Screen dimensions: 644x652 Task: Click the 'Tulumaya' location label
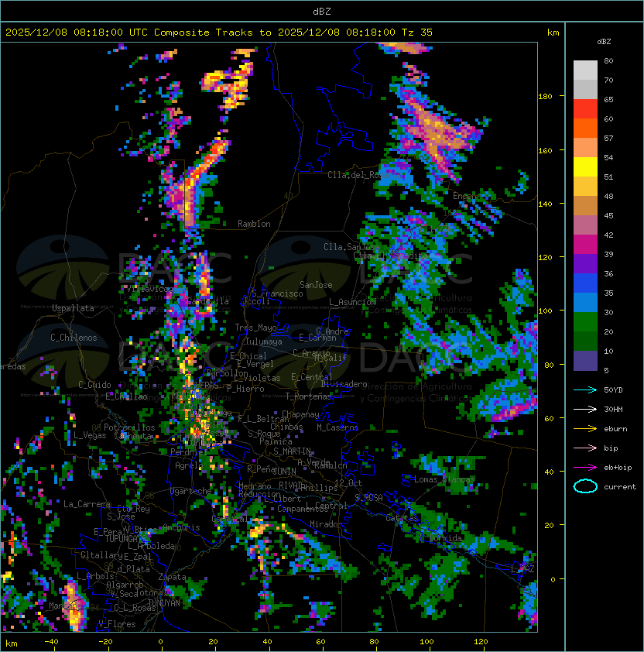click(264, 341)
